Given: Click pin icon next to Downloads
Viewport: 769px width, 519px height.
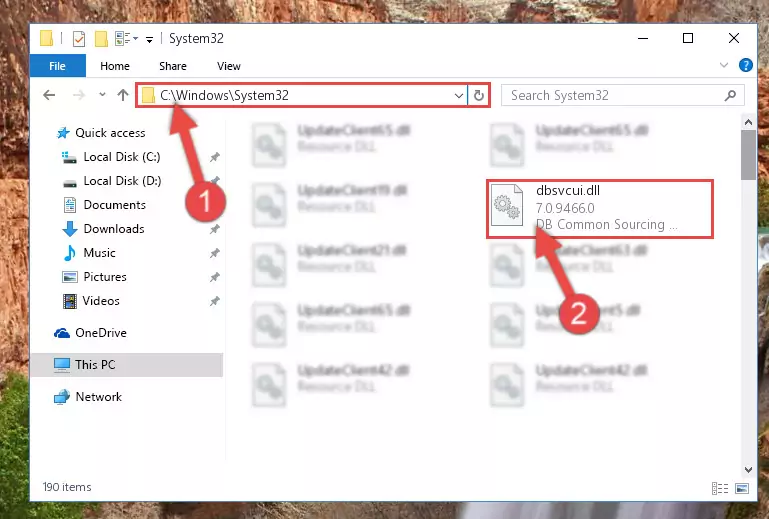Looking at the screenshot, I should pos(214,229).
